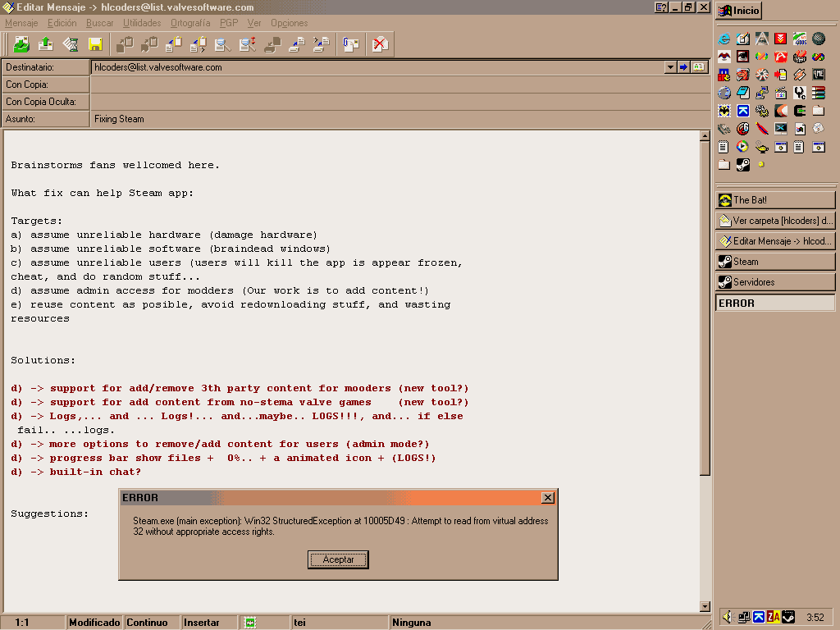Click the red feather launcher icon

pos(762,129)
